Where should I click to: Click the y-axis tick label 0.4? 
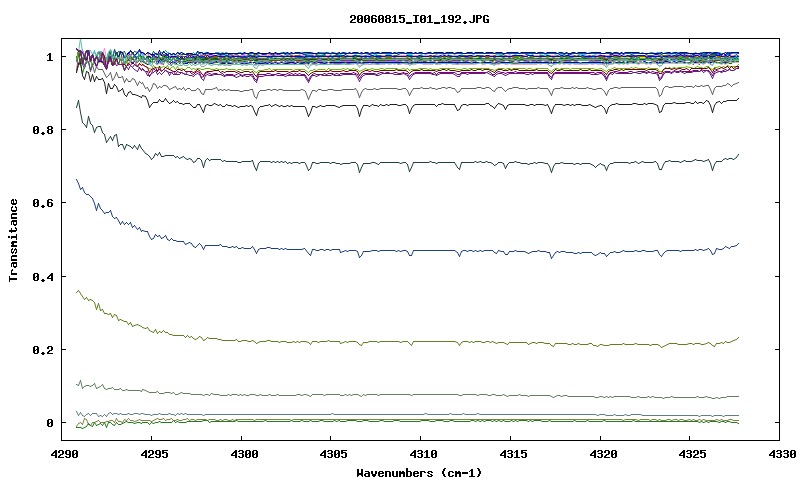(x=43, y=276)
